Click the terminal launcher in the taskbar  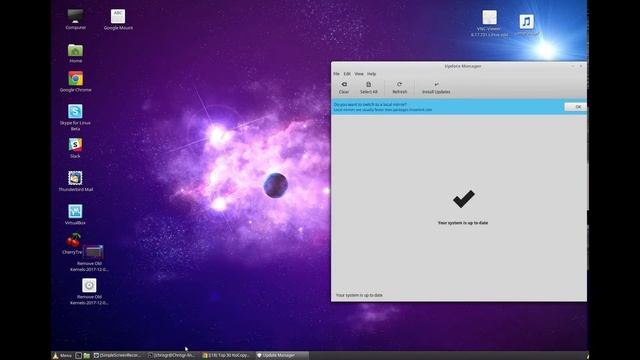click(x=78, y=356)
